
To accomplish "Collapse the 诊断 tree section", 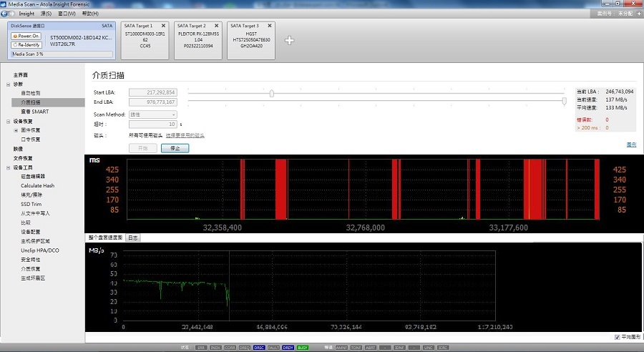I will 9,84.
